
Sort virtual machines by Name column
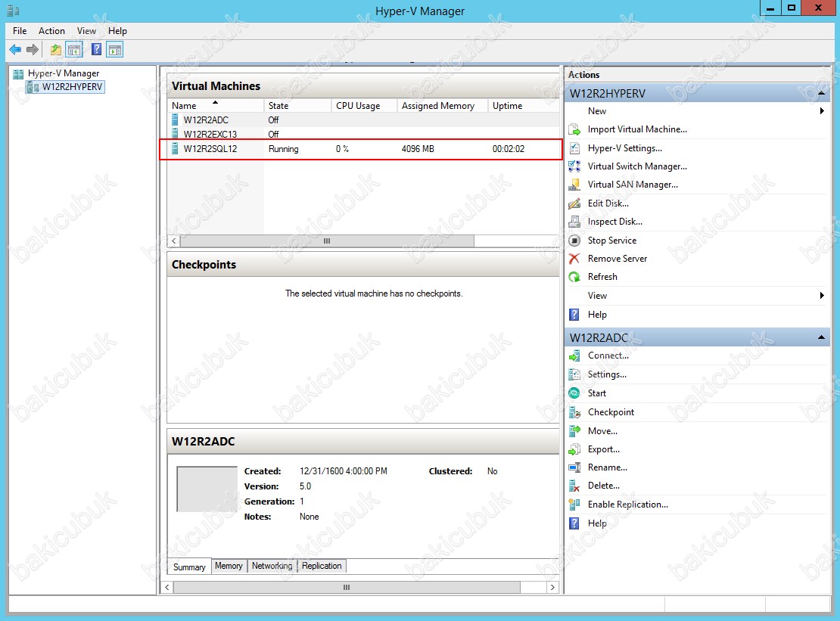[x=216, y=105]
